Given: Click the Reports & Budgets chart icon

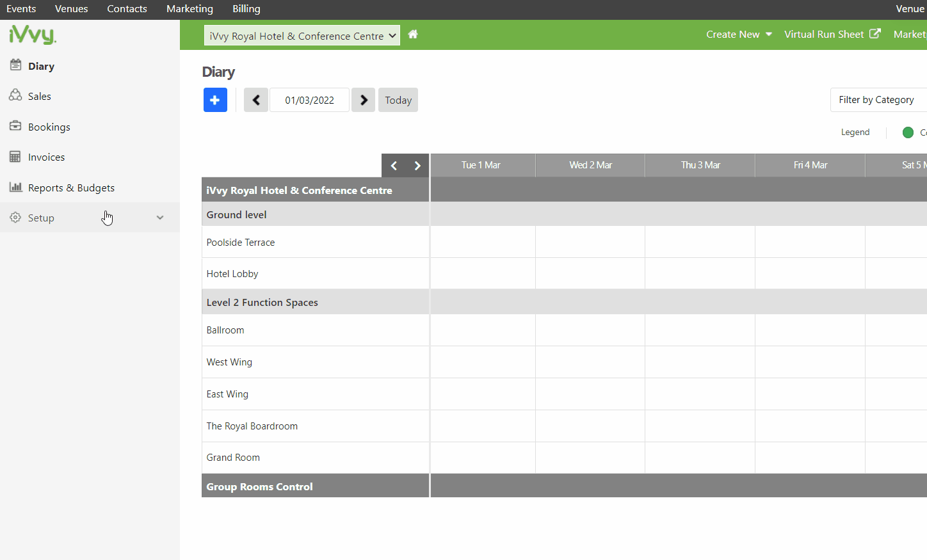Looking at the screenshot, I should (x=15, y=187).
